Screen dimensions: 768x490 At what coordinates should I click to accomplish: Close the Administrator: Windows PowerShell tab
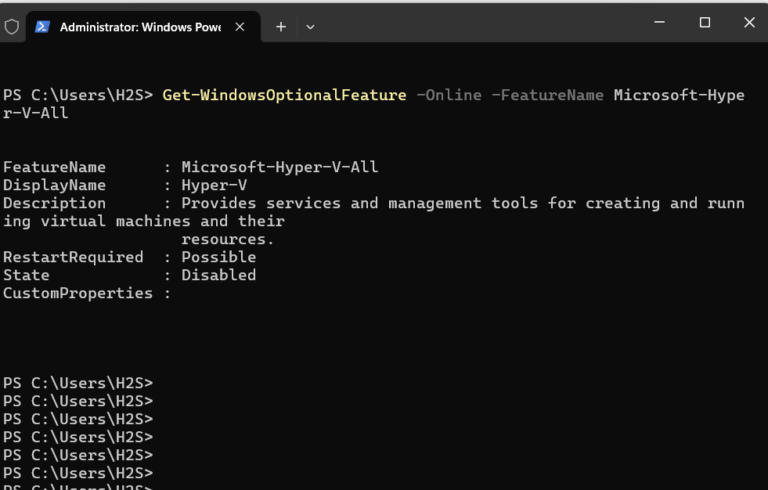(x=240, y=27)
